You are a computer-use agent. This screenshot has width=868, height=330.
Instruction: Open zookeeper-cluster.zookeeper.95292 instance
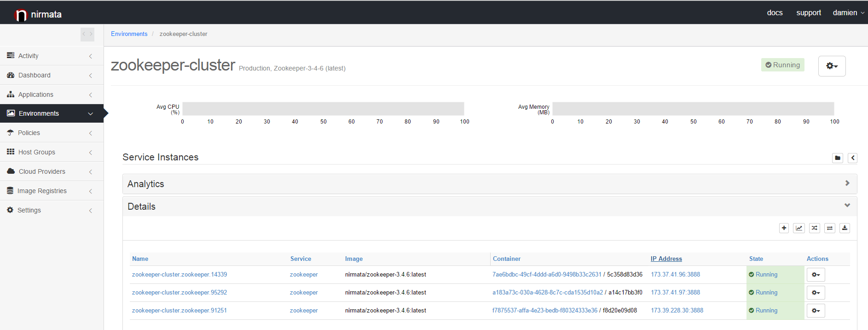tap(179, 293)
